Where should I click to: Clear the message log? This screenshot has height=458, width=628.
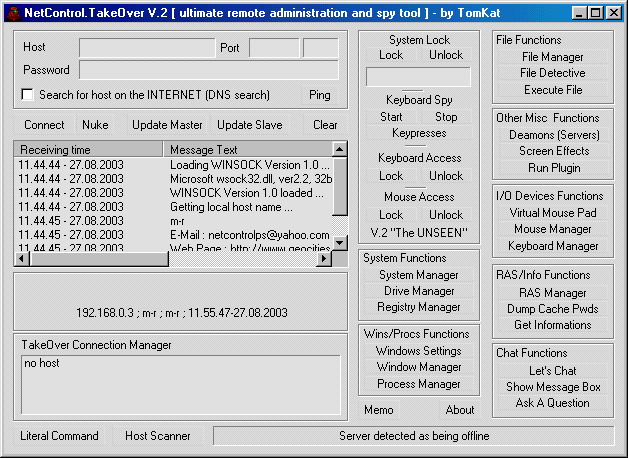(325, 125)
